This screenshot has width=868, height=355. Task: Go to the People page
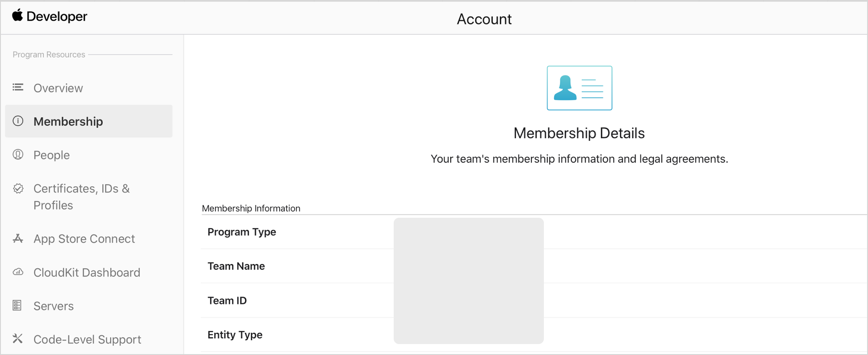pos(52,155)
